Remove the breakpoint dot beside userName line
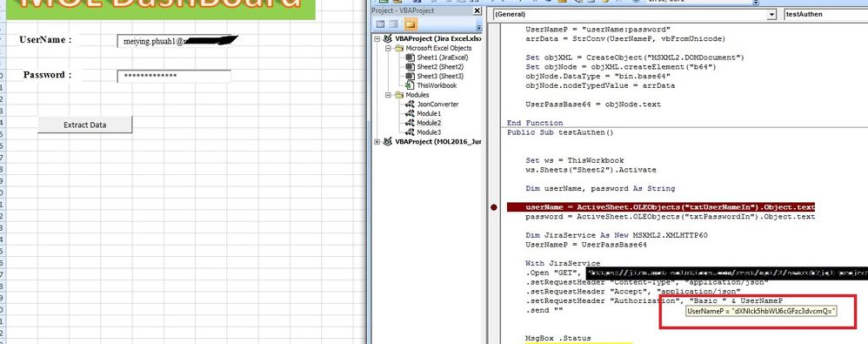The width and height of the screenshot is (868, 344). click(x=494, y=207)
